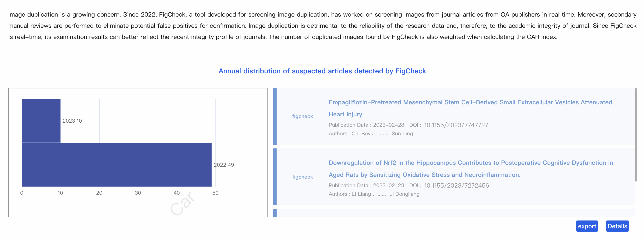The width and height of the screenshot is (644, 242).
Task: Click the blue side strip of second article card
Action: (275, 177)
